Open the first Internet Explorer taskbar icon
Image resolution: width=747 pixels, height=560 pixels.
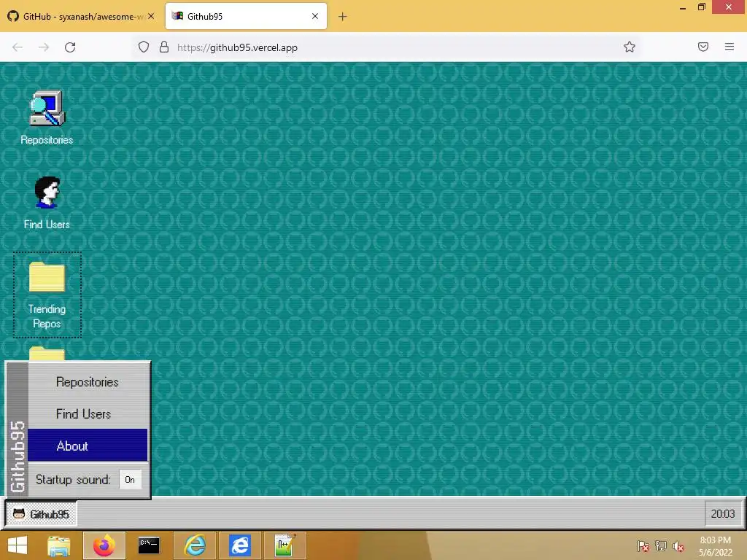(x=195, y=545)
